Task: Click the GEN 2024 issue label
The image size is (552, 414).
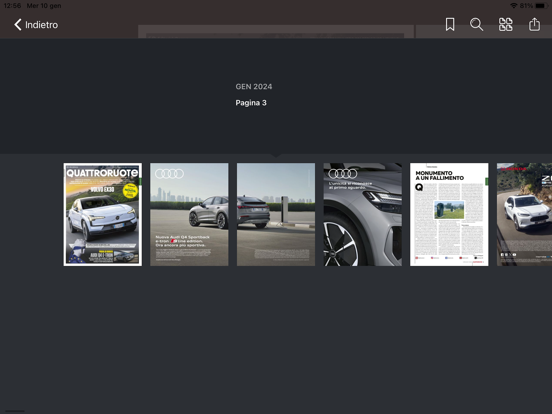Action: pos(254,87)
